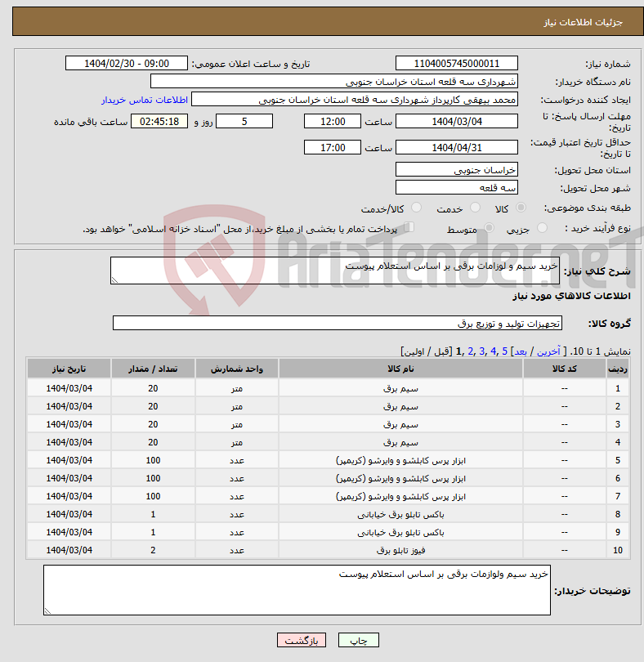Screen dimensions: 644x662
Task: Click the چاپ print button
Action: coord(359,640)
